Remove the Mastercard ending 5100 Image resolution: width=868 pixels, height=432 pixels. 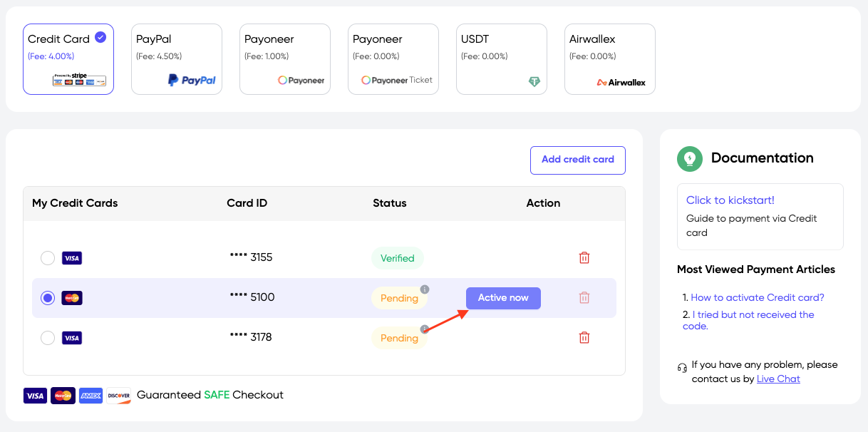point(584,297)
